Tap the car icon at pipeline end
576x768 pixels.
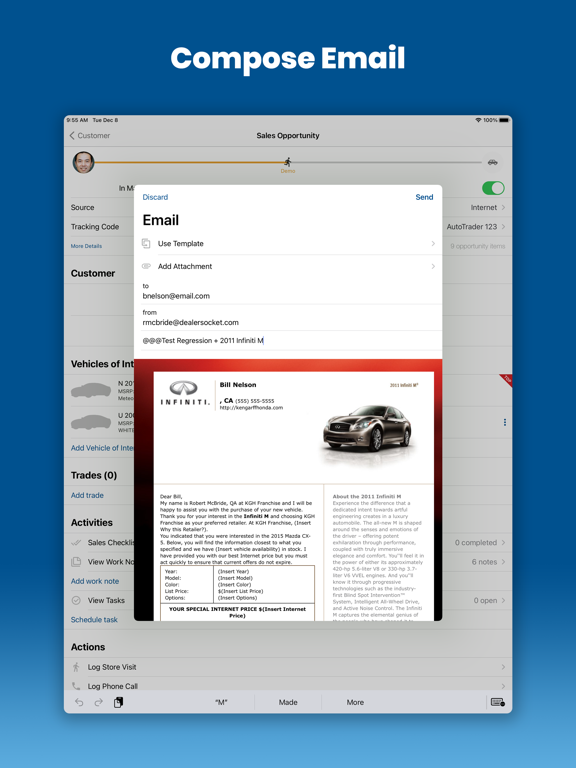click(493, 162)
